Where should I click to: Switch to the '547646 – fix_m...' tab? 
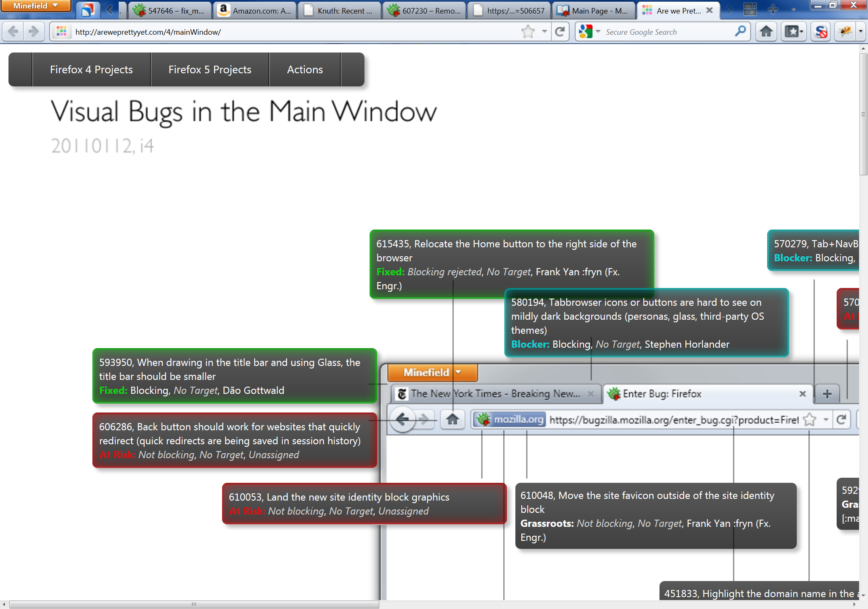tap(170, 11)
